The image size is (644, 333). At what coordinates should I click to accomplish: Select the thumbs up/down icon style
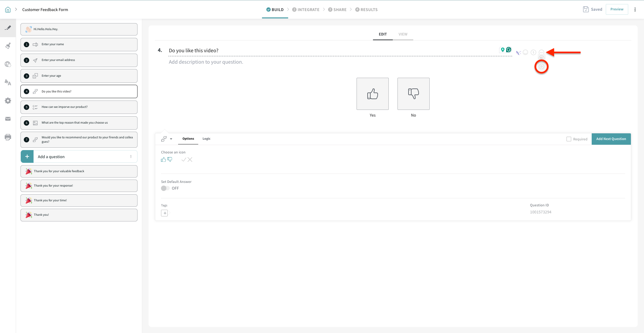click(x=166, y=159)
